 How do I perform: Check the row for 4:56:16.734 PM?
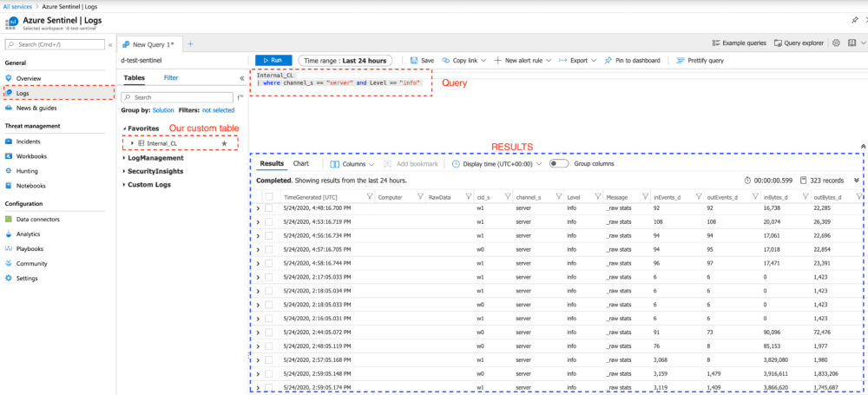269,236
